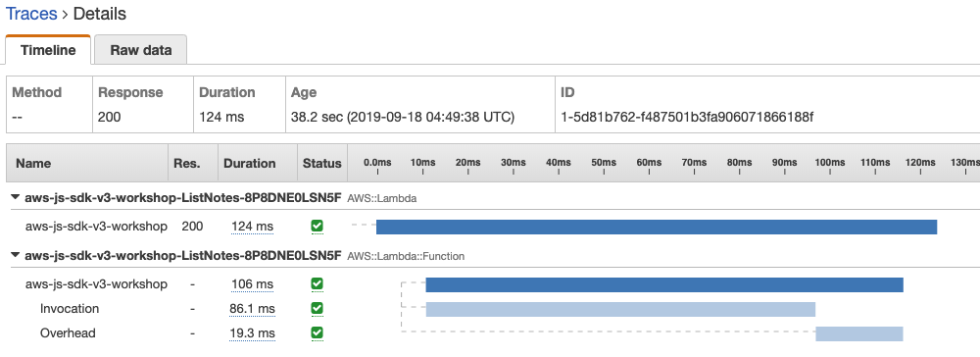Viewport: 980px width, 357px height.
Task: Click the Response value 200 in summary
Action: [x=110, y=117]
